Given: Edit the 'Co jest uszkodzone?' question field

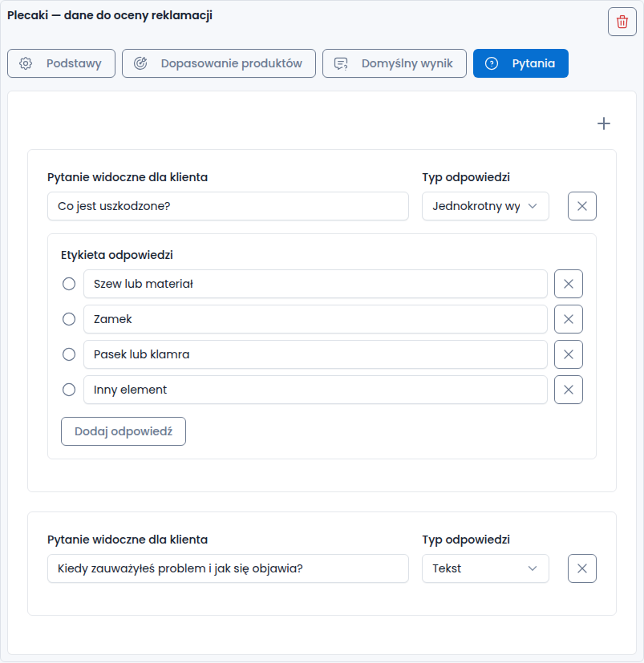Looking at the screenshot, I should (x=228, y=206).
